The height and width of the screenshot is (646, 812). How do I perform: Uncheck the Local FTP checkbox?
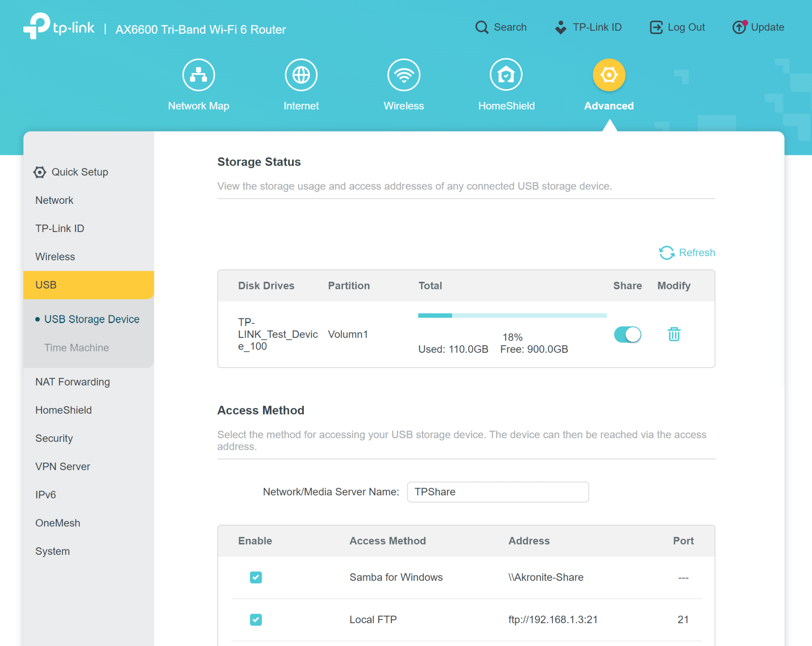(256, 620)
